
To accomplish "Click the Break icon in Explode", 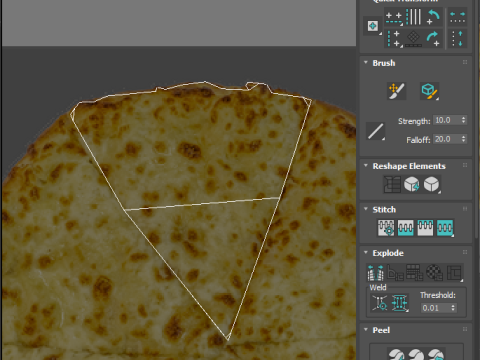I will coord(376,273).
